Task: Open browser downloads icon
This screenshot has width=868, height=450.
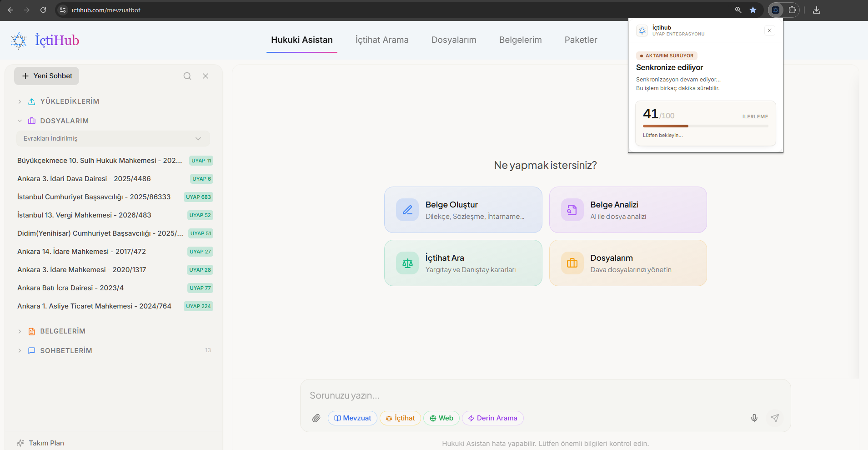Action: (817, 10)
